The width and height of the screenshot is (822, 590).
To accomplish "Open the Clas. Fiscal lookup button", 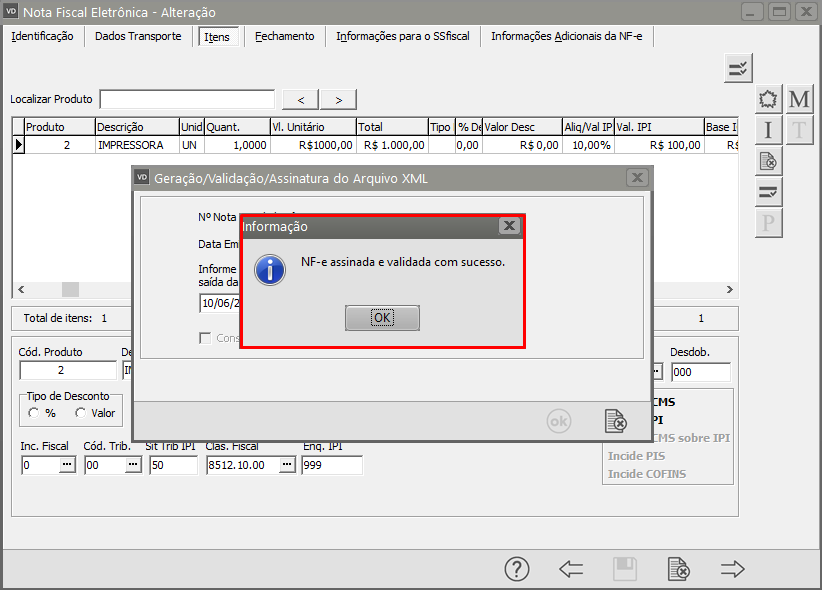I will pyautogui.click(x=287, y=465).
